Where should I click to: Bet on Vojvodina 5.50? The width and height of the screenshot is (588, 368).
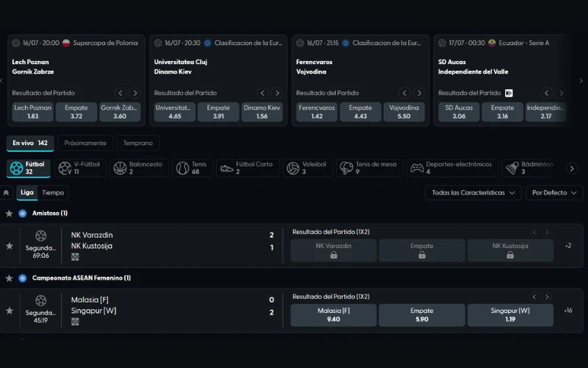[404, 112]
